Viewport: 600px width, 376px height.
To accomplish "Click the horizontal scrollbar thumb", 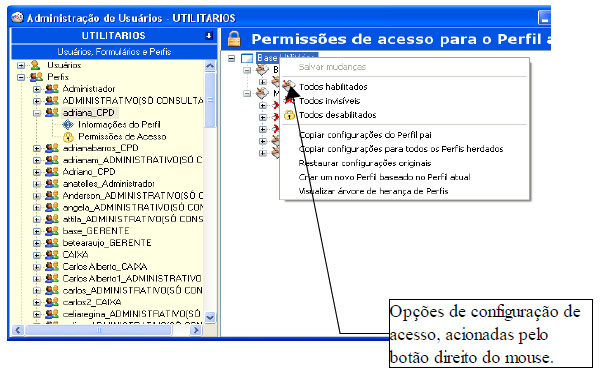I will (x=98, y=330).
